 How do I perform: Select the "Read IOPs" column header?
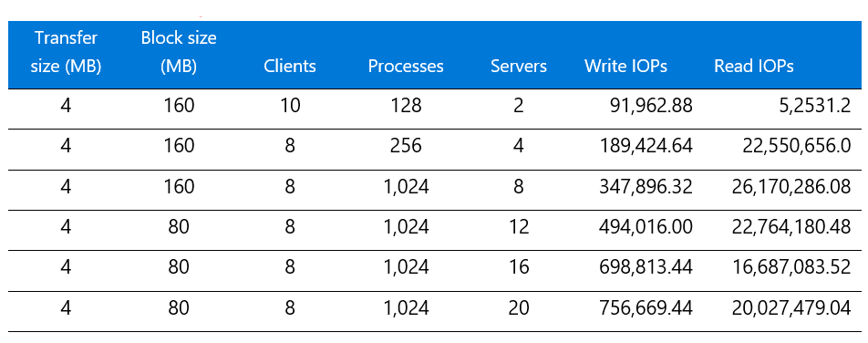pyautogui.click(x=754, y=67)
